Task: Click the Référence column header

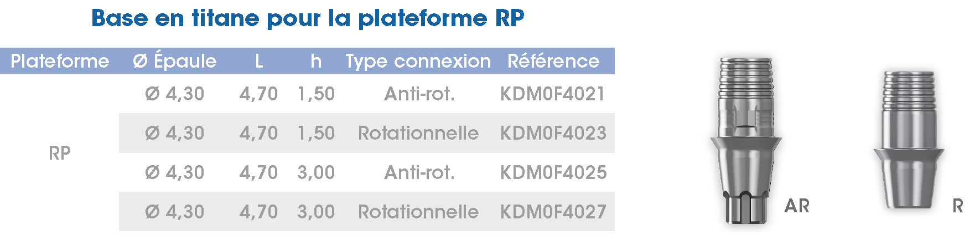Action: coord(553,60)
